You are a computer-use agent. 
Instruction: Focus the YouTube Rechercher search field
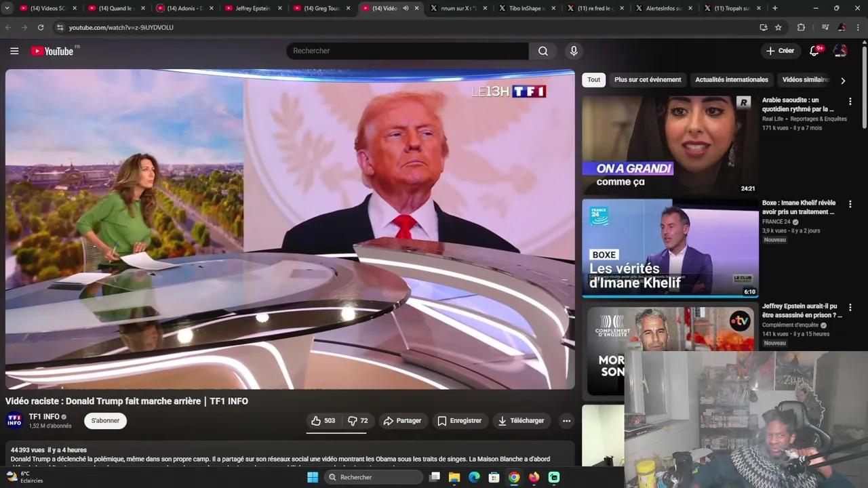pos(408,51)
